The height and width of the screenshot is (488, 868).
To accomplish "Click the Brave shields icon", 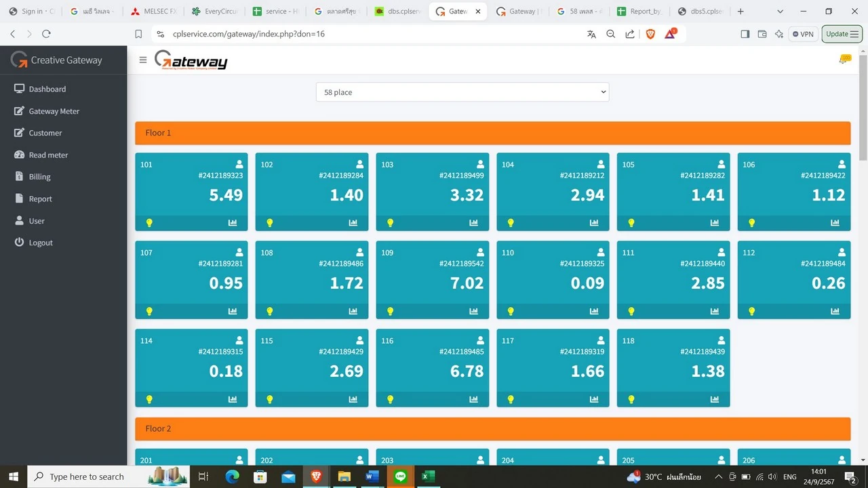I will [x=650, y=34].
